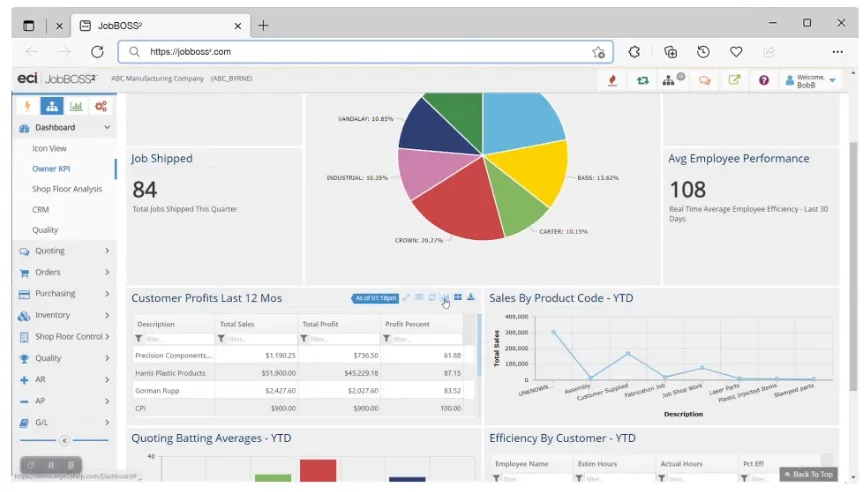
Task: Open the purple help question-mark icon
Action: pyautogui.click(x=764, y=80)
